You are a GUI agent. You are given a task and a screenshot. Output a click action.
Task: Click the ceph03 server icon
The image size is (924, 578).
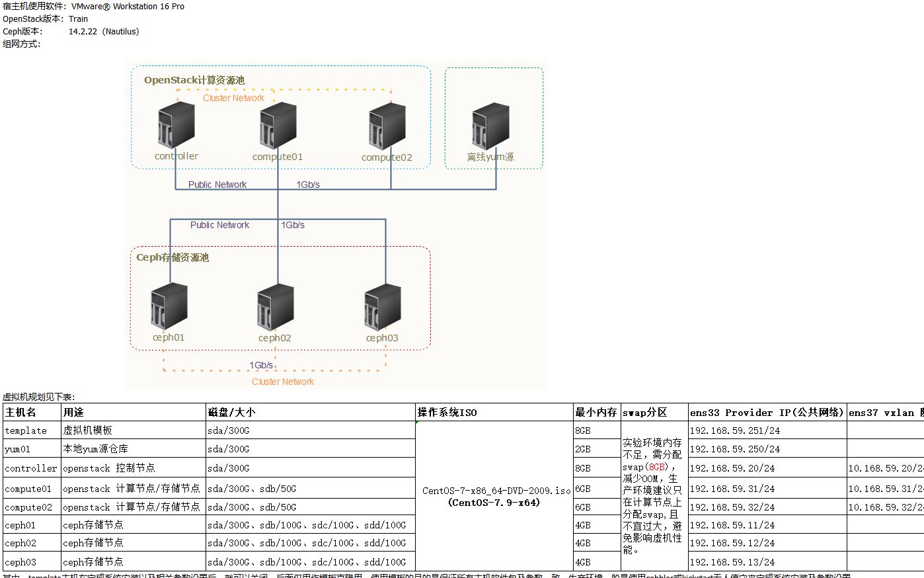[383, 307]
